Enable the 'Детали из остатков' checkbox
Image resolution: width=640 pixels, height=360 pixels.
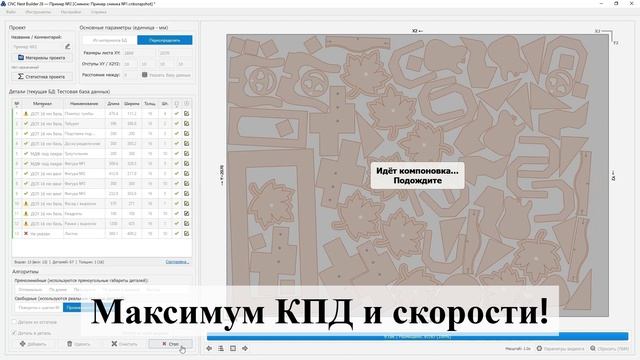(14, 322)
